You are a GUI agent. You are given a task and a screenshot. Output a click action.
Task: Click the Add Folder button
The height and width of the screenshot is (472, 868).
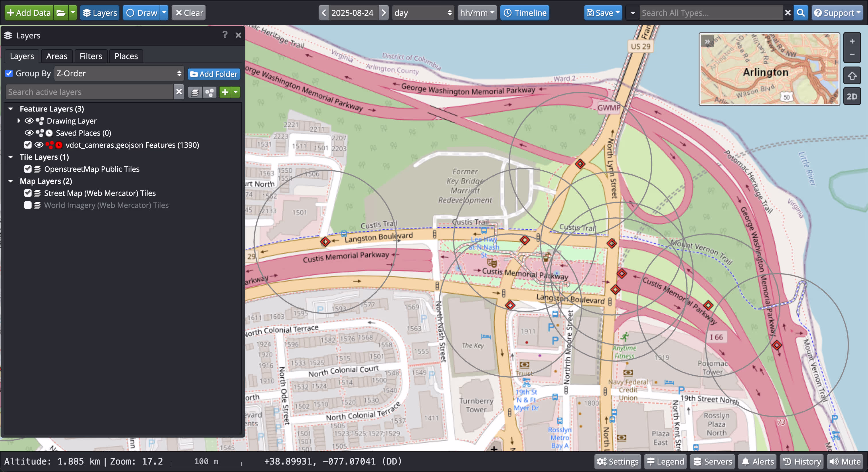214,74
